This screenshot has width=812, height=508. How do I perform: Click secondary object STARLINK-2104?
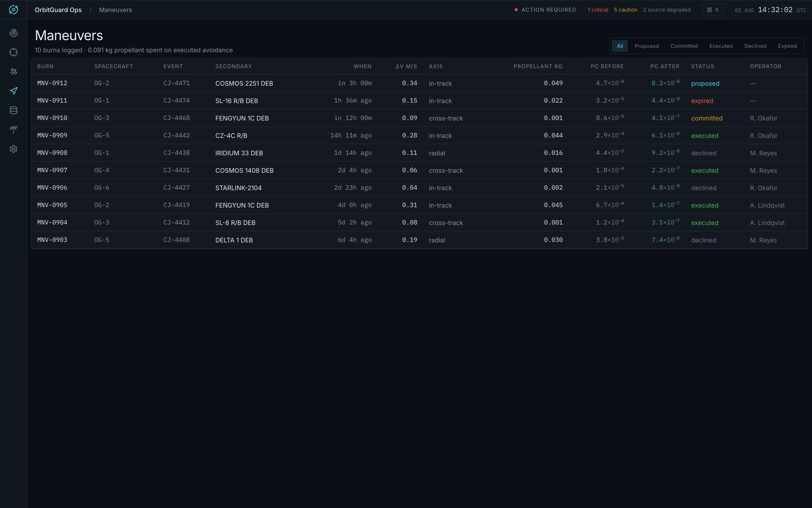click(238, 188)
